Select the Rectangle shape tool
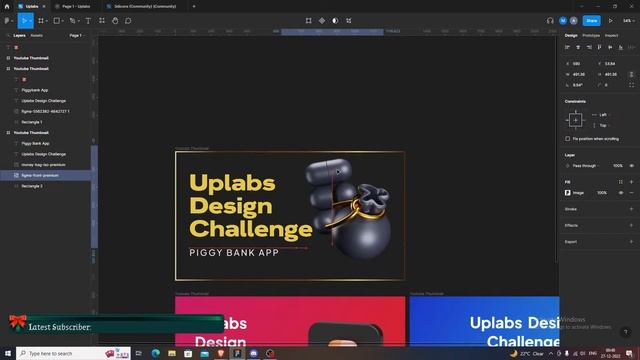This screenshot has width=640, height=360. pyautogui.click(x=57, y=21)
